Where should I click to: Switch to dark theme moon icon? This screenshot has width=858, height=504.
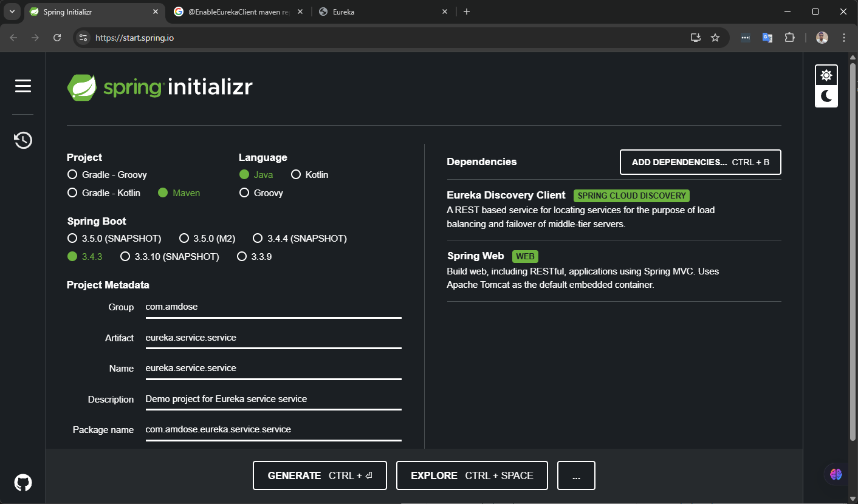pos(826,96)
